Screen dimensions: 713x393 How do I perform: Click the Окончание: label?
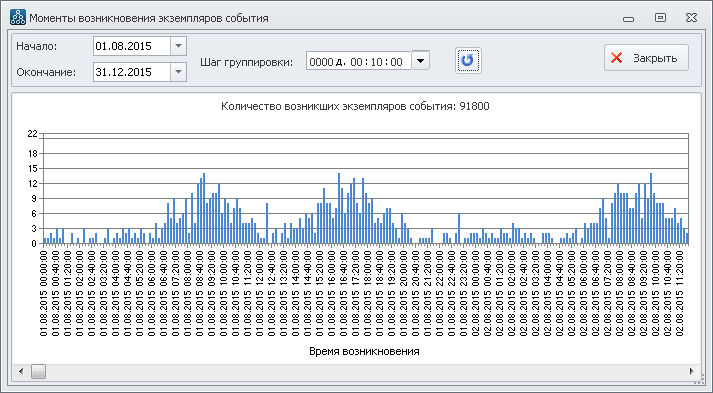(46, 72)
